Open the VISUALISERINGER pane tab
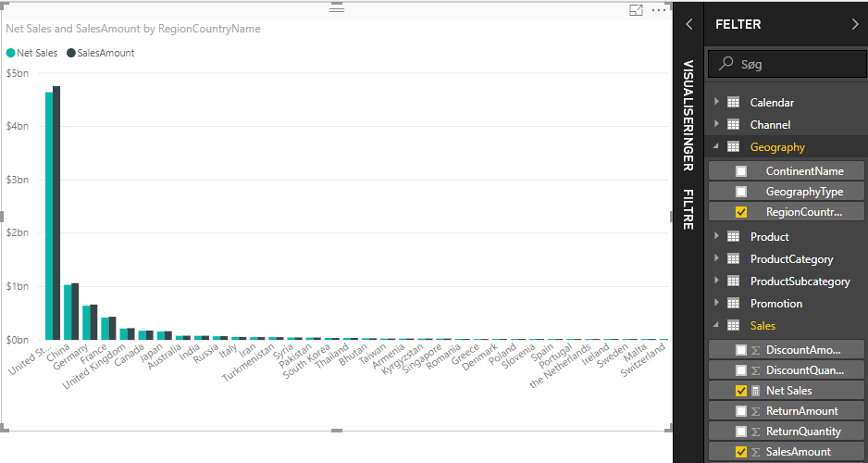Viewport: 868px width, 463px height. tap(688, 116)
